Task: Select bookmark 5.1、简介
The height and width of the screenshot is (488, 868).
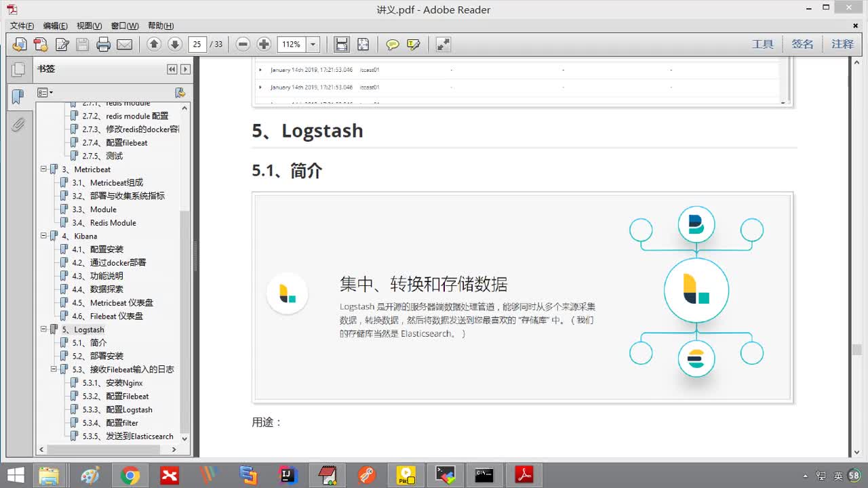Action: tap(90, 343)
